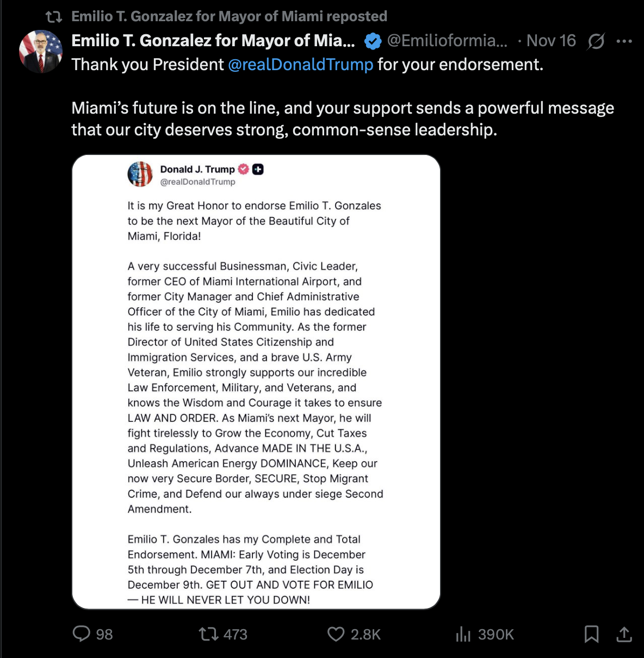The width and height of the screenshot is (644, 658).
Task: Click the display name Emilio T. Gonzalez
Action: click(x=213, y=41)
